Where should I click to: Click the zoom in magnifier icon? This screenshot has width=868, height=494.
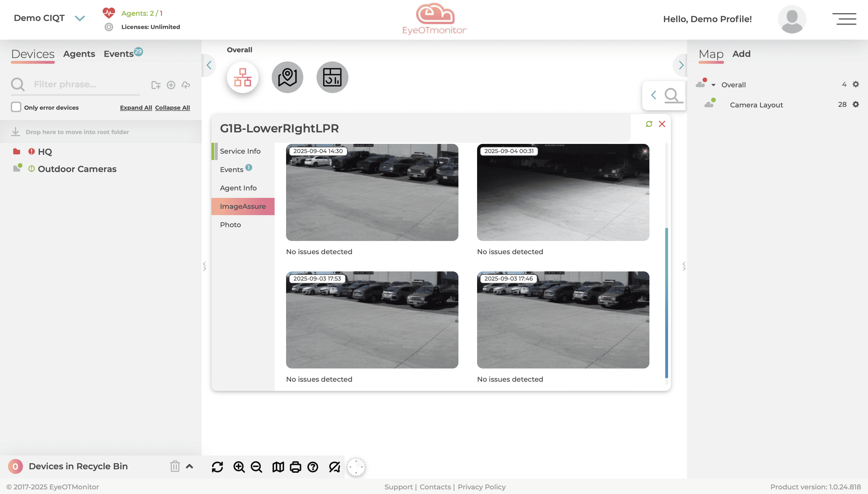pos(239,467)
